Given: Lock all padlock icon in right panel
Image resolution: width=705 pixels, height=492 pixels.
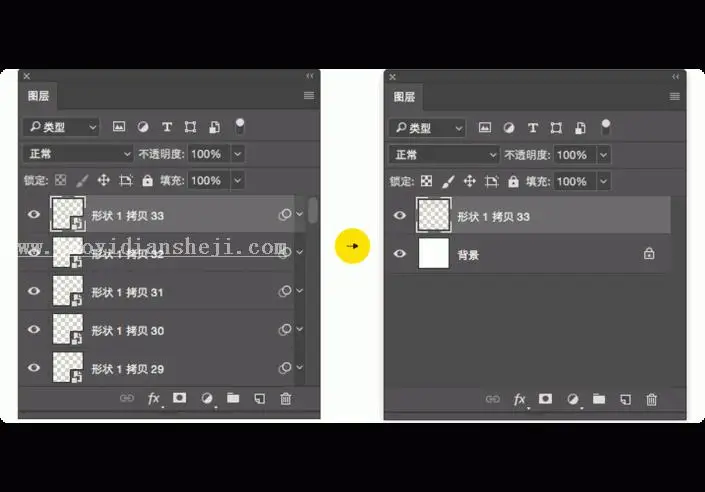Looking at the screenshot, I should (513, 181).
